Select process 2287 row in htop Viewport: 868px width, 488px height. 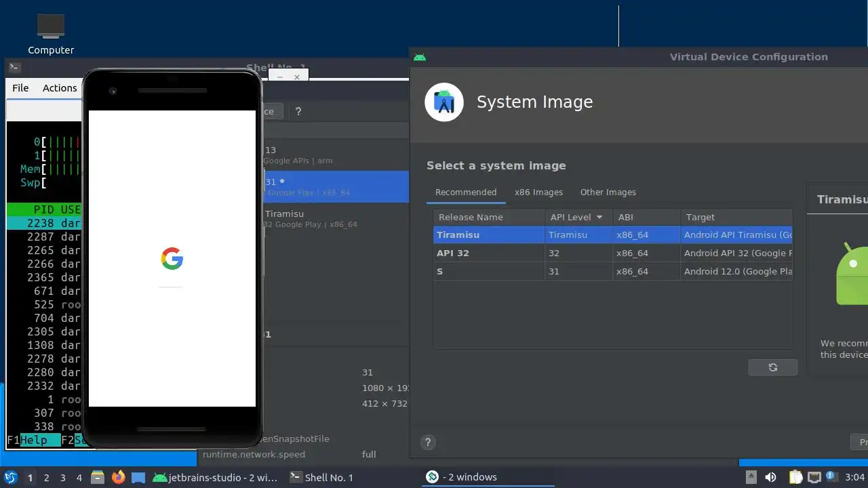[44, 237]
